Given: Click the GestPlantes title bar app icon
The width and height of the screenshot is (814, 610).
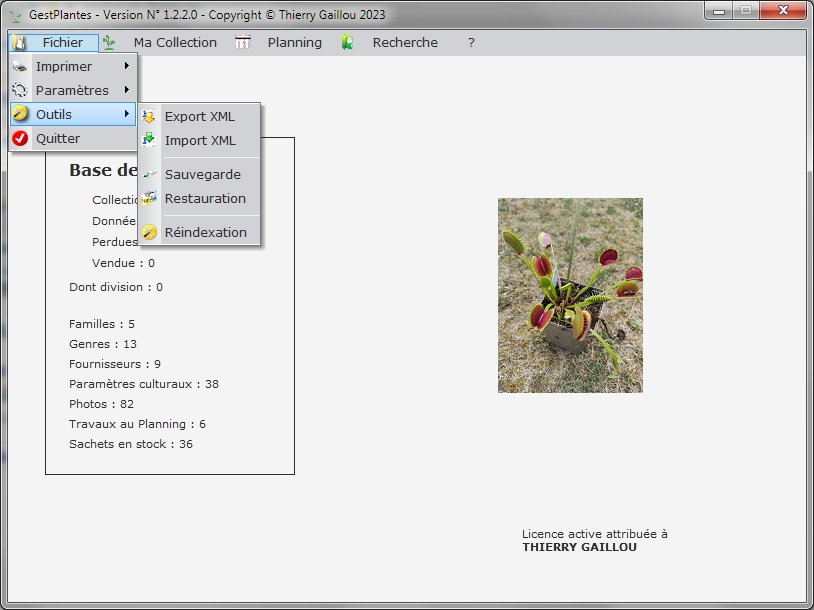Looking at the screenshot, I should (x=16, y=16).
